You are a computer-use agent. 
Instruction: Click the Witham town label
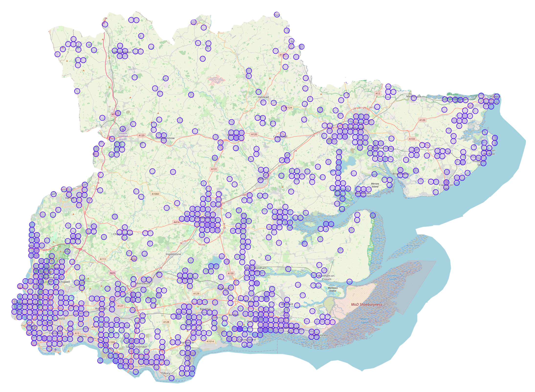coord(263,179)
